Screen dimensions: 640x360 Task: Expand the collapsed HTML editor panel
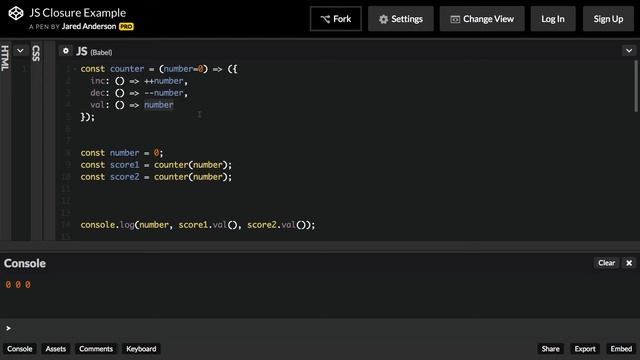[x=5, y=58]
